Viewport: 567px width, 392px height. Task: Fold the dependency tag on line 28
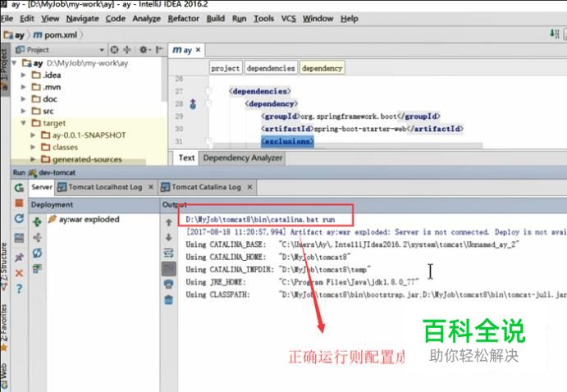click(208, 103)
